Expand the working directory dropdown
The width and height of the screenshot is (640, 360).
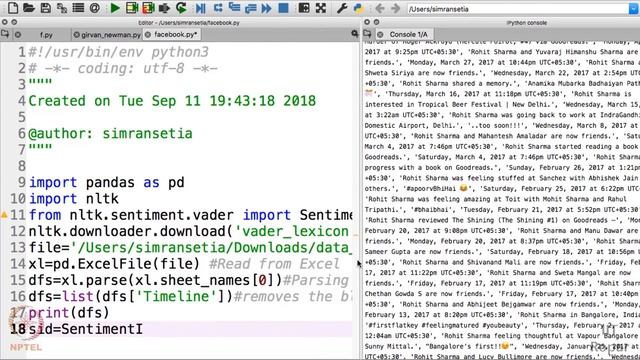tap(634, 9)
